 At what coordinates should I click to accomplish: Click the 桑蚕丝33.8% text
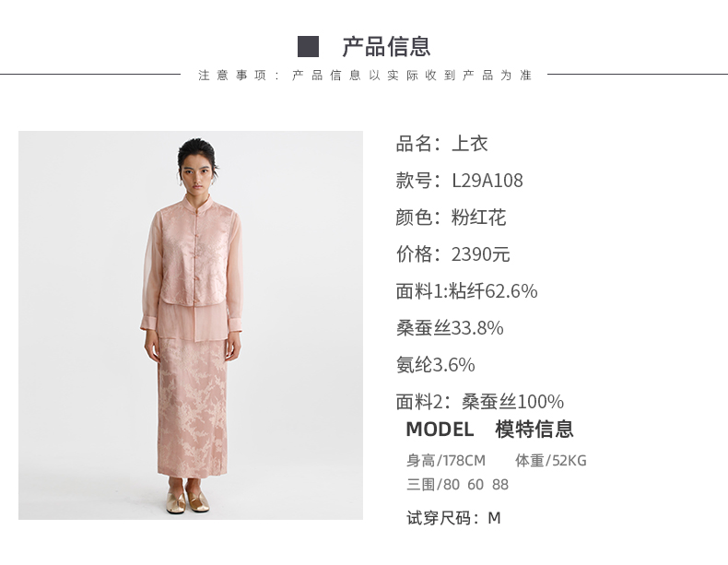tap(450, 328)
